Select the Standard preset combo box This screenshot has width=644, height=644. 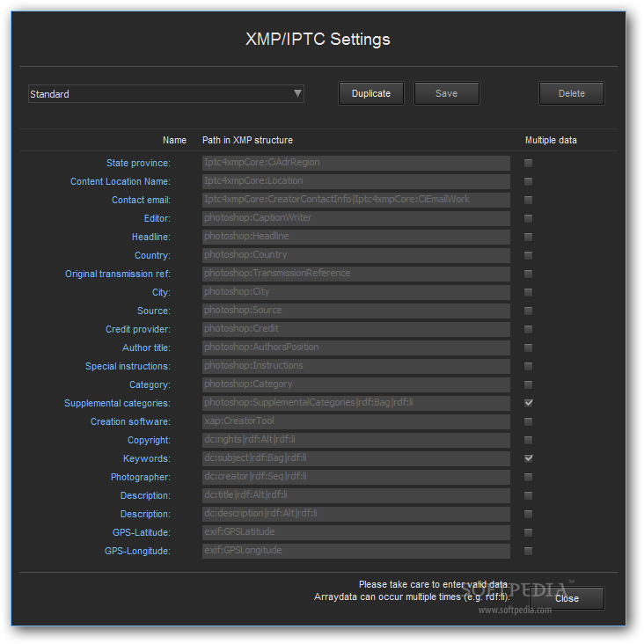pos(166,93)
